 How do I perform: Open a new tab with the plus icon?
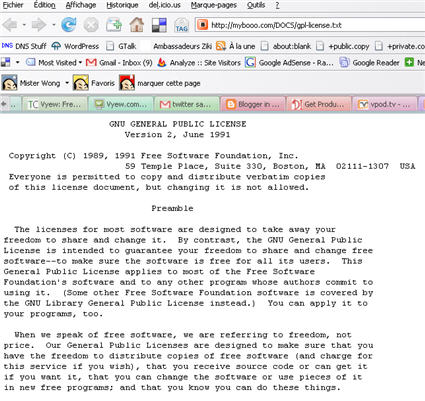coord(114,25)
